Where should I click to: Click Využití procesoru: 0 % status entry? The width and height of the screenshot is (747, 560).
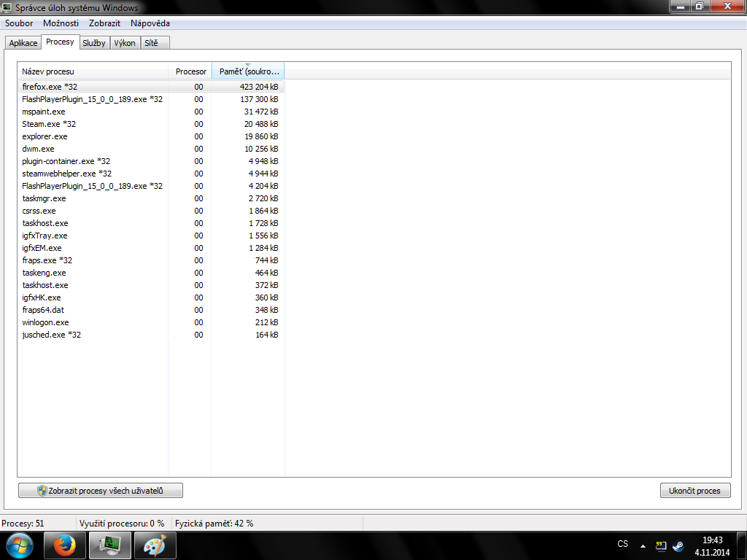pyautogui.click(x=122, y=524)
